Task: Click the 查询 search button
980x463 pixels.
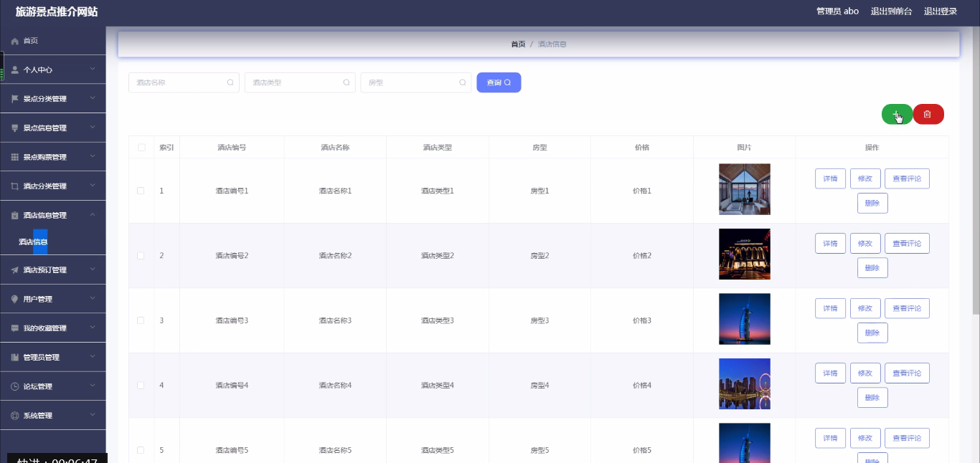Action: click(499, 82)
